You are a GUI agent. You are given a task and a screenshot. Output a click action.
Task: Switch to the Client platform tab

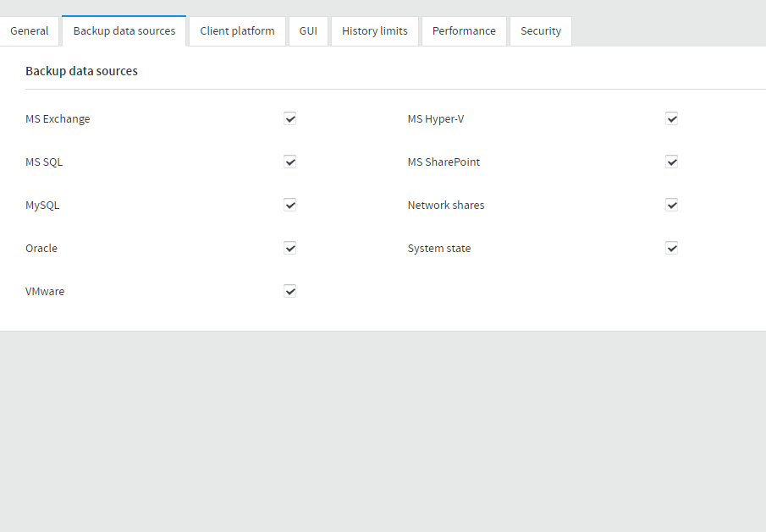point(237,31)
